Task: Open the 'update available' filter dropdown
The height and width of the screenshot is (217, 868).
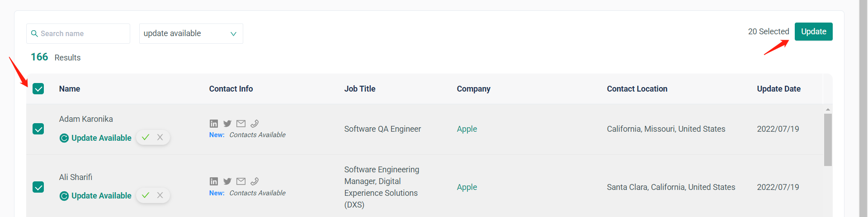Action: click(191, 34)
